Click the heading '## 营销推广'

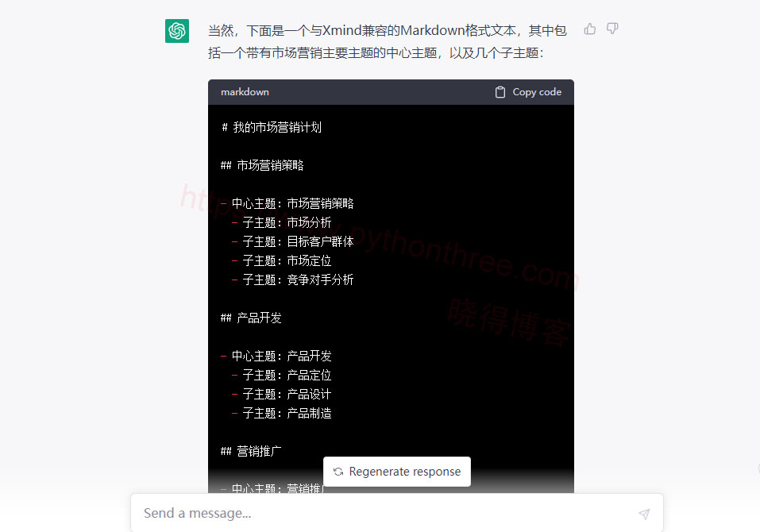[251, 452]
